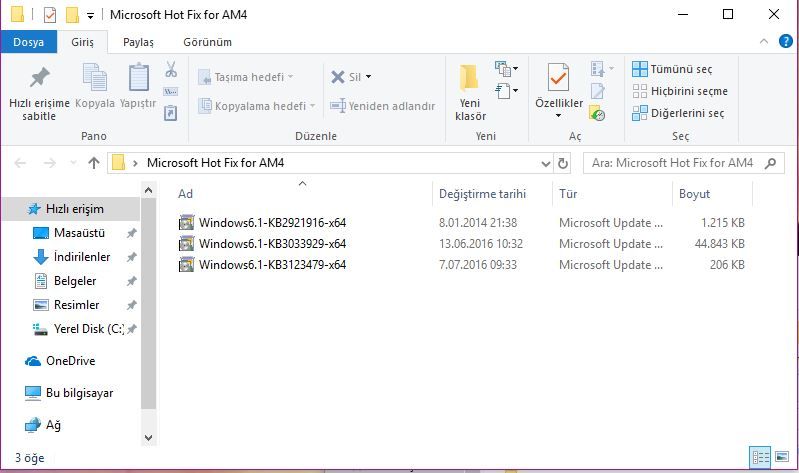The image size is (799, 473).
Task: Open the new item dropdown
Action: pos(507,68)
